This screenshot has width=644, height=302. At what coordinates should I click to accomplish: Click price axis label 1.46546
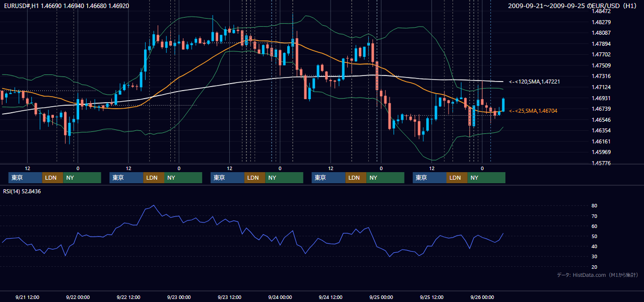[x=601, y=120]
